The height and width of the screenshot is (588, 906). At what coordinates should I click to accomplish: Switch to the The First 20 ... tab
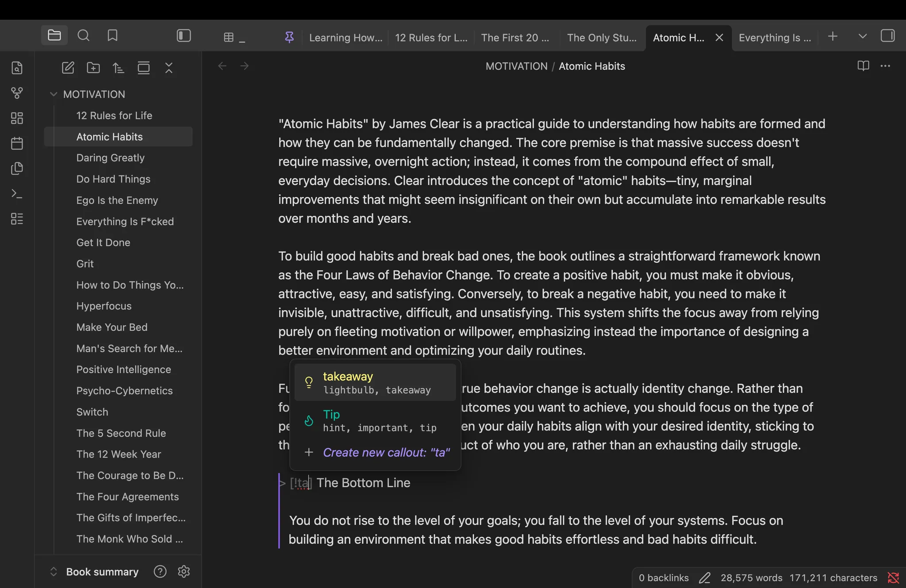[x=515, y=38]
